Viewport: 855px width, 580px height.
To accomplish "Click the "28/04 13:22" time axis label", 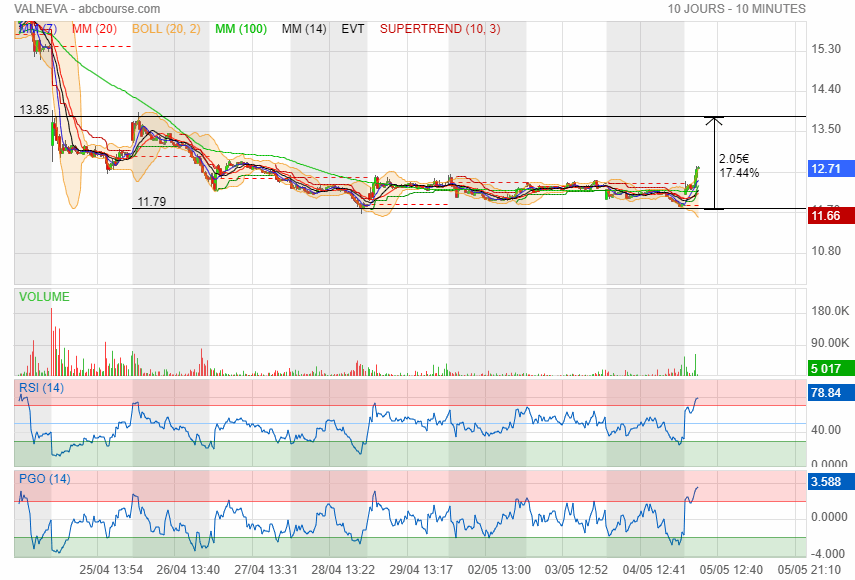I will tap(343, 570).
